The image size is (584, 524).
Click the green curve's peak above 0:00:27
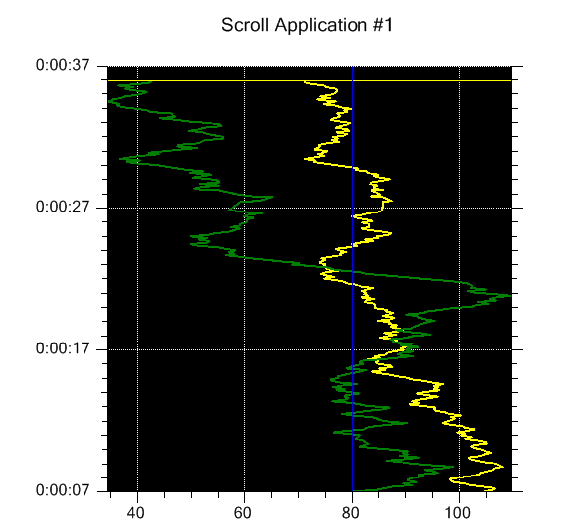coord(271,197)
